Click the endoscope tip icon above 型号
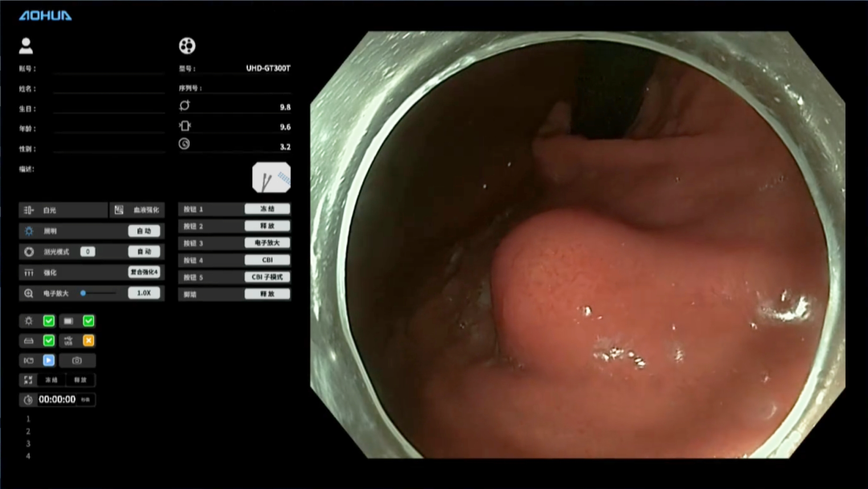Image resolution: width=868 pixels, height=489 pixels. click(x=187, y=45)
